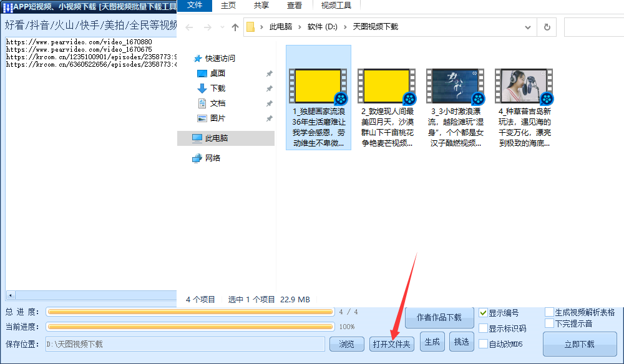Click the 生成 button
The height and width of the screenshot is (364, 624).
(432, 342)
